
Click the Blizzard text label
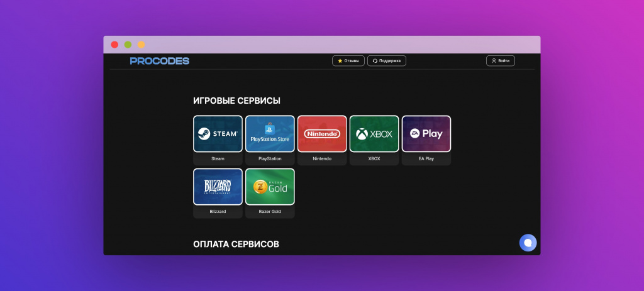(x=218, y=211)
